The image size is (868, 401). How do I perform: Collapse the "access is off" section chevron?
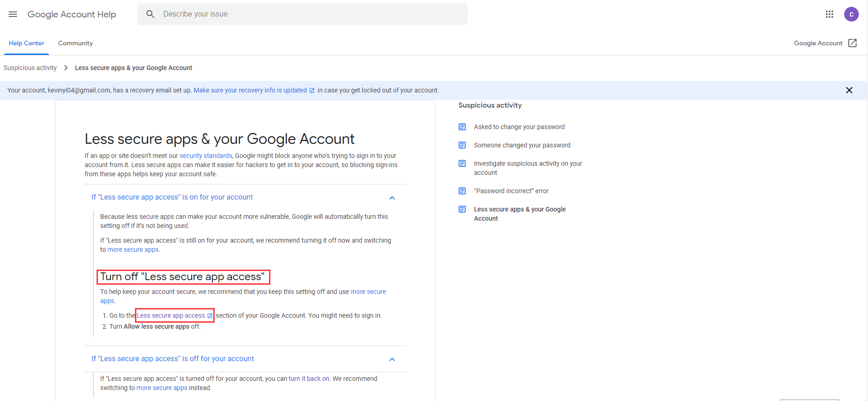(392, 359)
